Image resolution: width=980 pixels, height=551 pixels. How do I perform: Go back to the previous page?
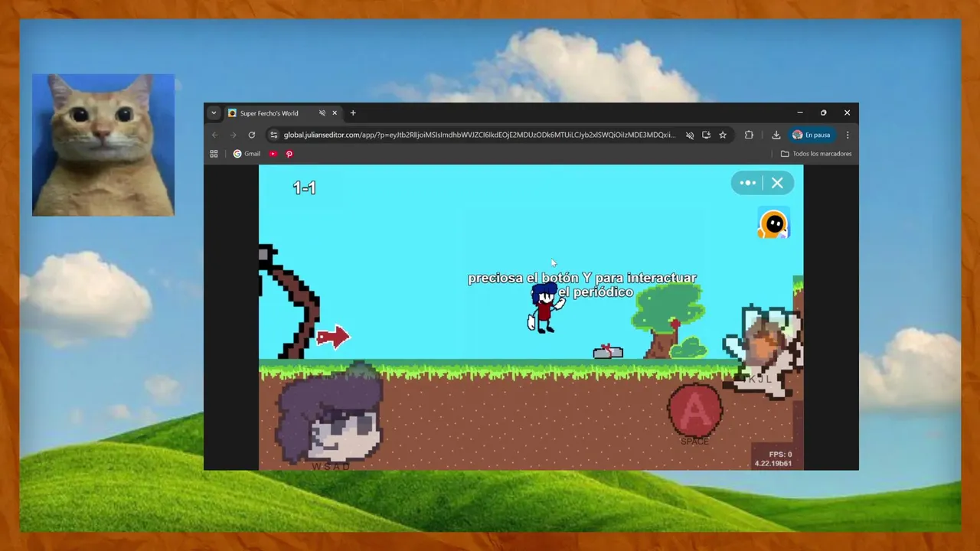click(x=215, y=135)
